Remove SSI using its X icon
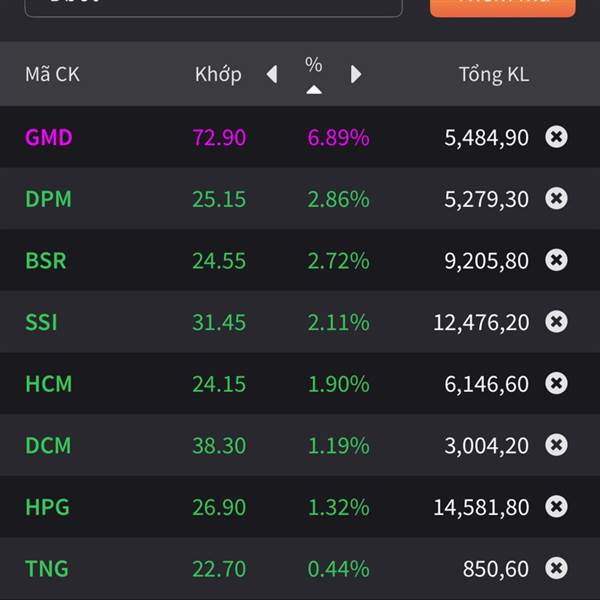Screen dimensions: 600x600 (x=556, y=321)
